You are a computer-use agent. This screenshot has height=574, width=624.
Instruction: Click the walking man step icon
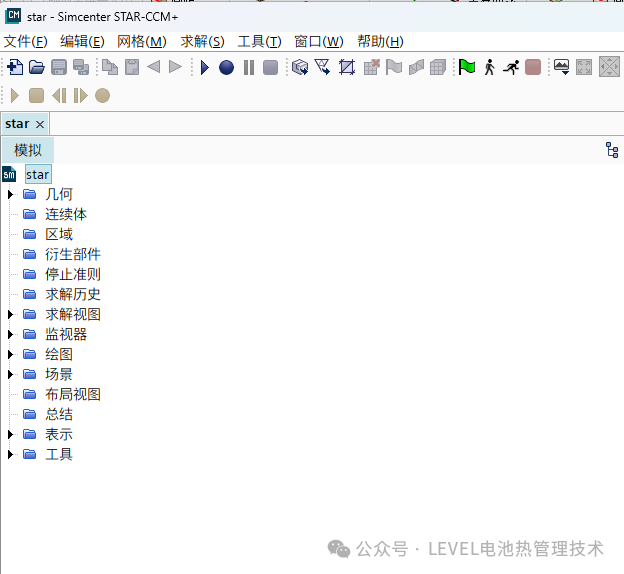coord(489,67)
